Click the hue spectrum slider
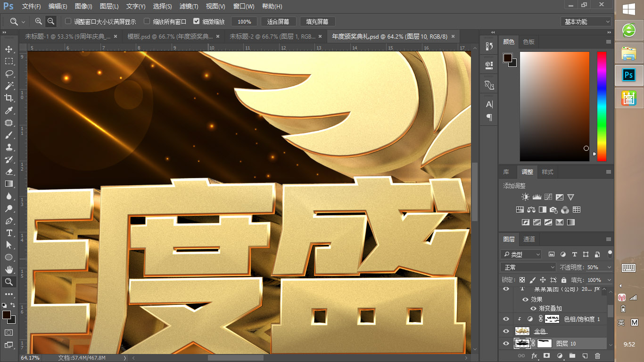 pyautogui.click(x=602, y=106)
